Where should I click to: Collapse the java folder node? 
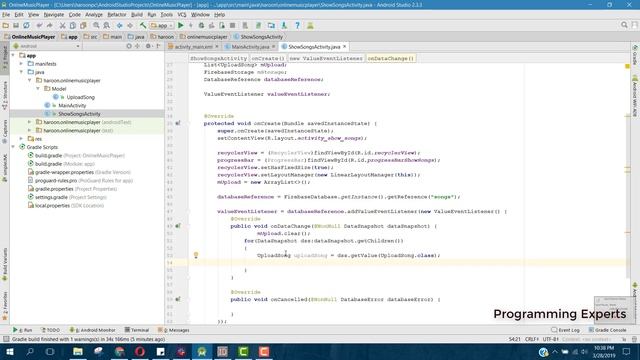pos(22,72)
